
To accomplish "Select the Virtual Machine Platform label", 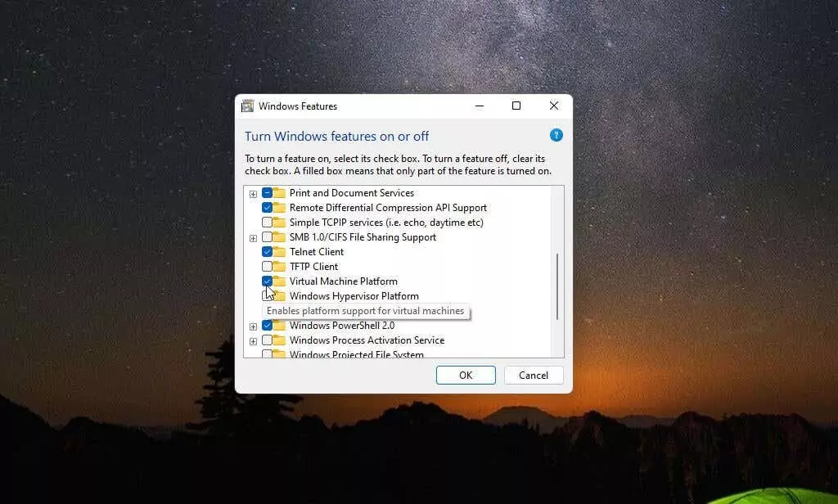I will tap(343, 281).
